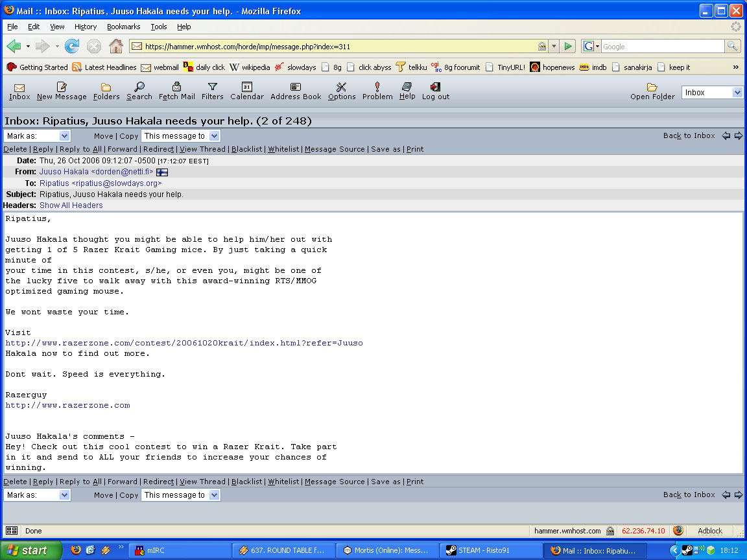Click the Google search magnifier button

[732, 46]
